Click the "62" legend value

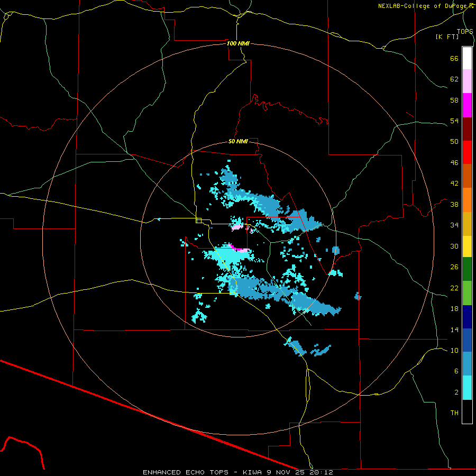(454, 79)
